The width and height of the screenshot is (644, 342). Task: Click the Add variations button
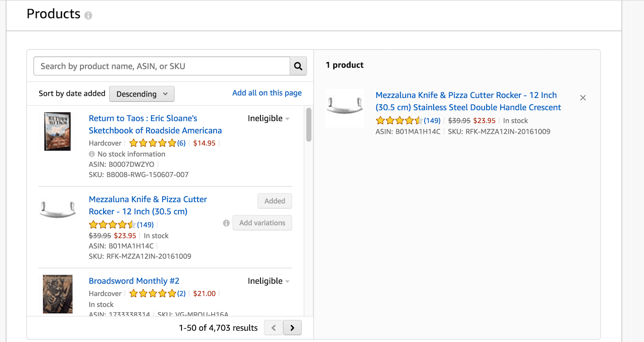[262, 223]
